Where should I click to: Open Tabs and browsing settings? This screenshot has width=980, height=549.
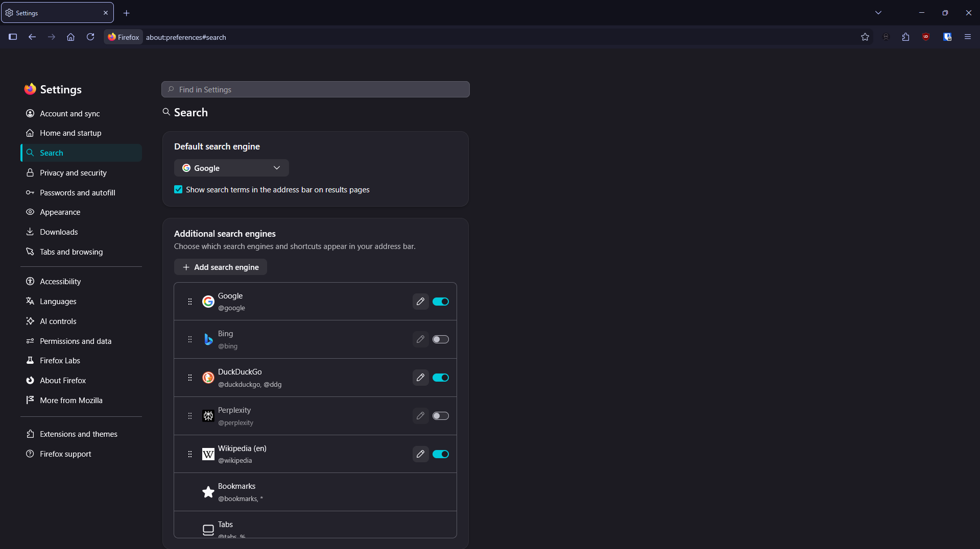point(81,252)
